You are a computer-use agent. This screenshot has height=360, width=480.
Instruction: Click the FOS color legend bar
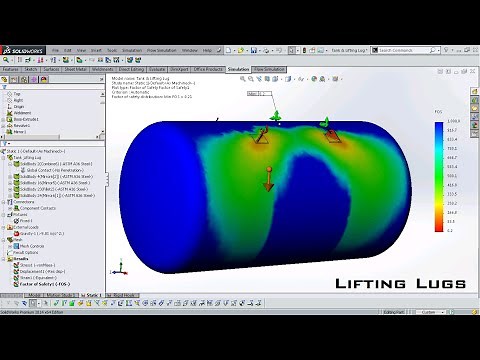click(x=439, y=176)
